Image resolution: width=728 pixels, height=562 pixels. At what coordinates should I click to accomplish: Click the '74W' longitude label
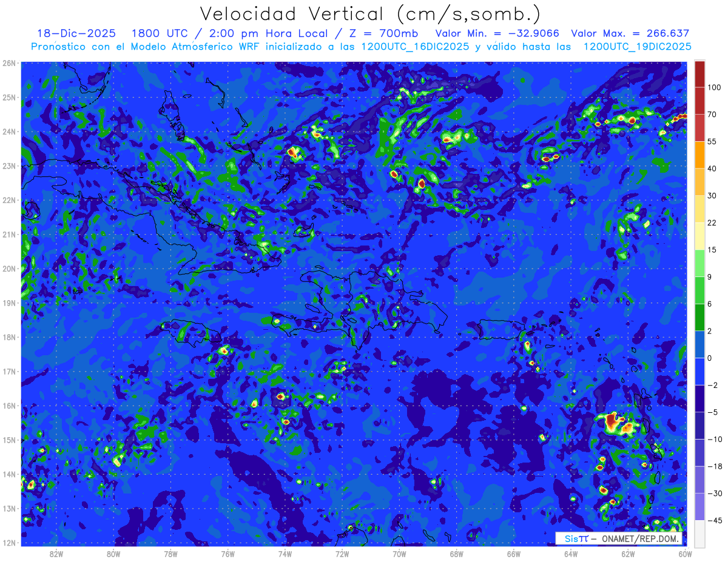(x=285, y=554)
